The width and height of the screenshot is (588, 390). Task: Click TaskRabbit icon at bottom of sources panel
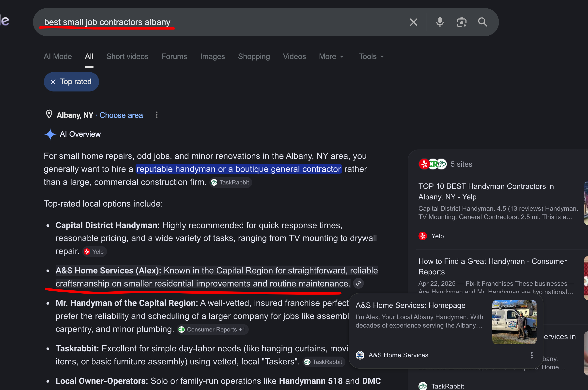pos(423,386)
